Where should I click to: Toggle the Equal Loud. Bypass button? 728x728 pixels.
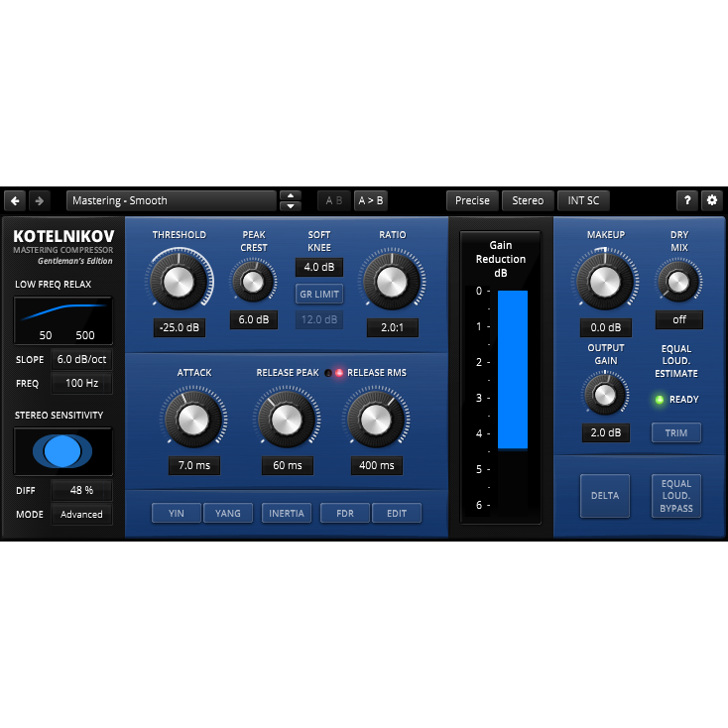pyautogui.click(x=676, y=495)
